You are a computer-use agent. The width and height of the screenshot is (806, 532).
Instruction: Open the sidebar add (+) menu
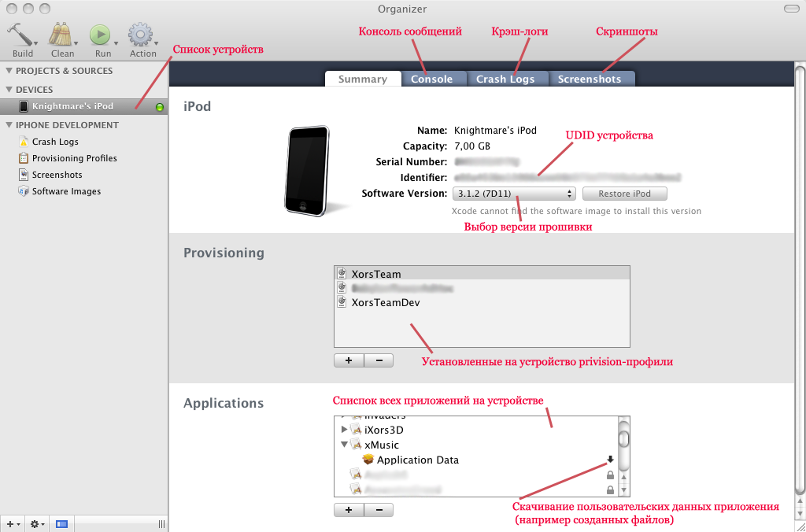click(13, 524)
